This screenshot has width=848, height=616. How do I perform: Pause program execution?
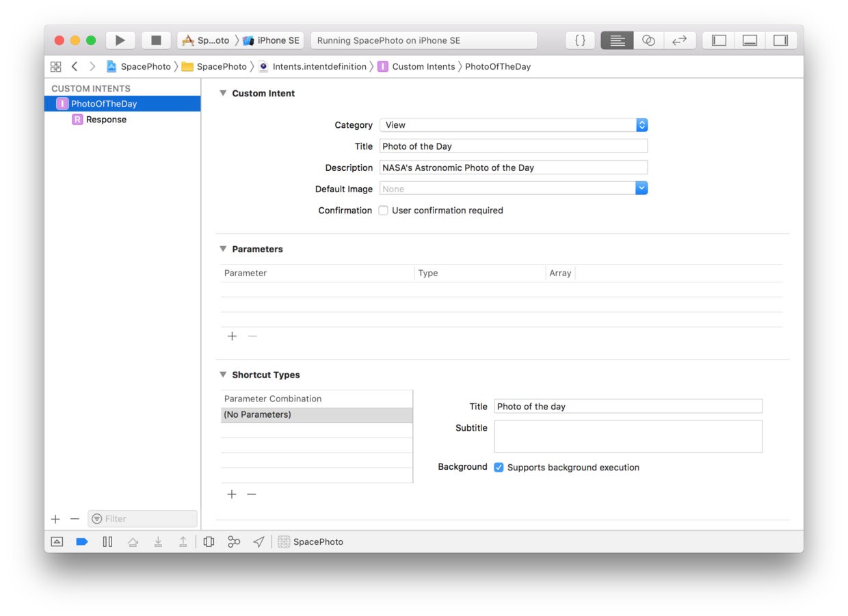tap(107, 542)
